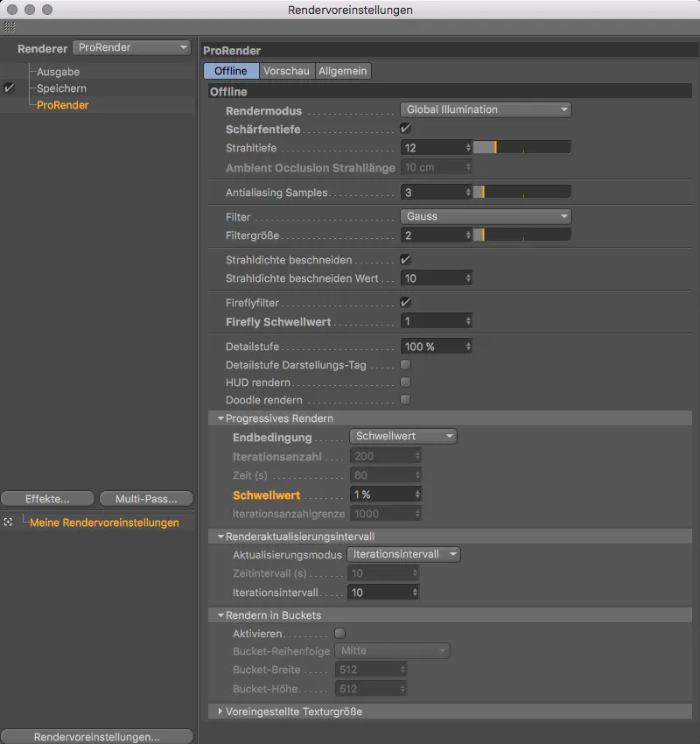This screenshot has height=744, width=700.
Task: Open Endbedingung dropdown set to Schwellwert
Action: [x=403, y=436]
